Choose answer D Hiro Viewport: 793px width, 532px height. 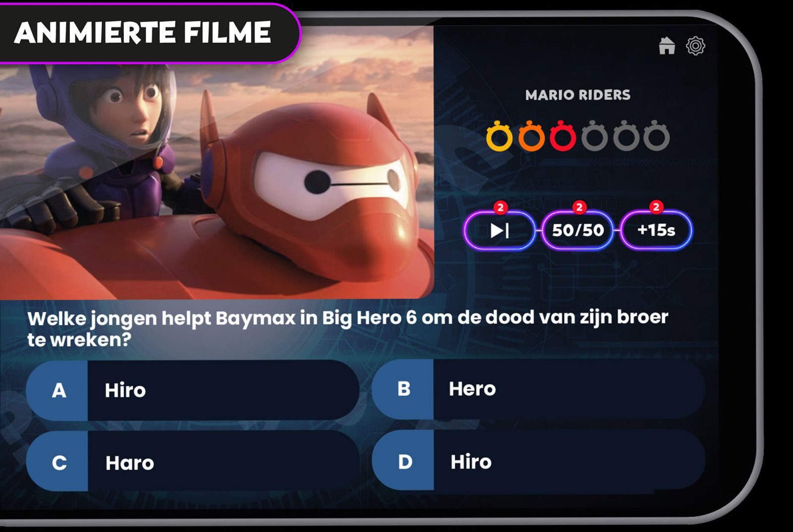538,461
